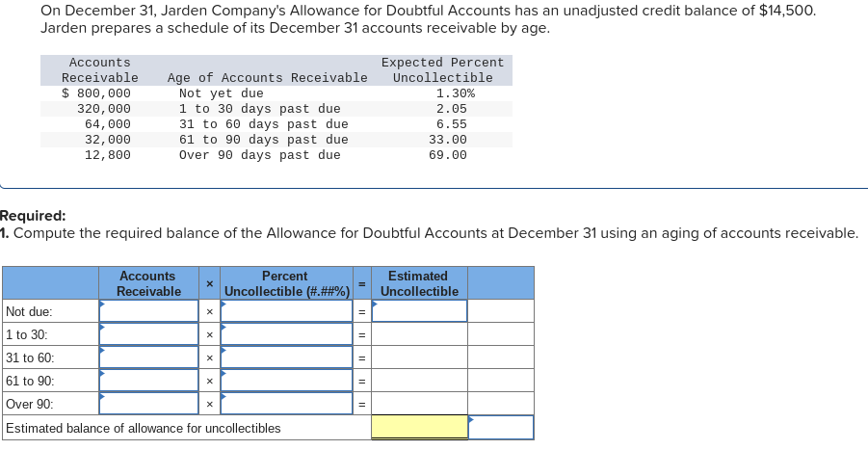Viewport: 868px width, 450px height.
Task: Select the blank cell beside the yellow total
Action: (501, 427)
